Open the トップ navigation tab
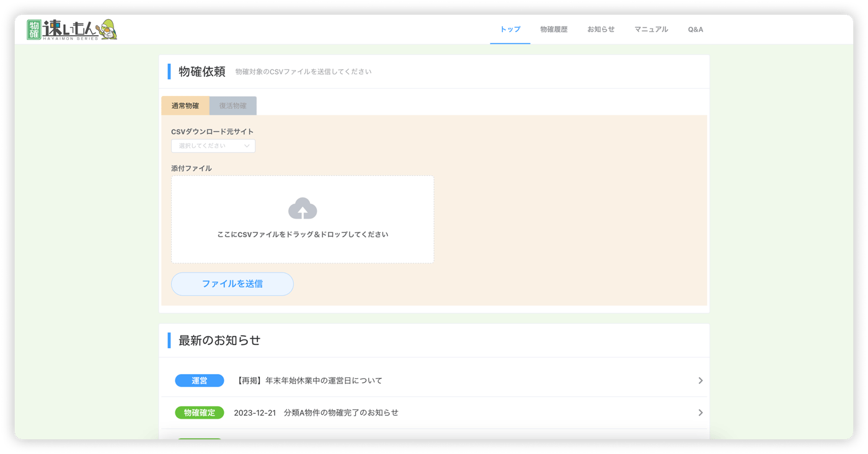This screenshot has height=454, width=868. 510,29
